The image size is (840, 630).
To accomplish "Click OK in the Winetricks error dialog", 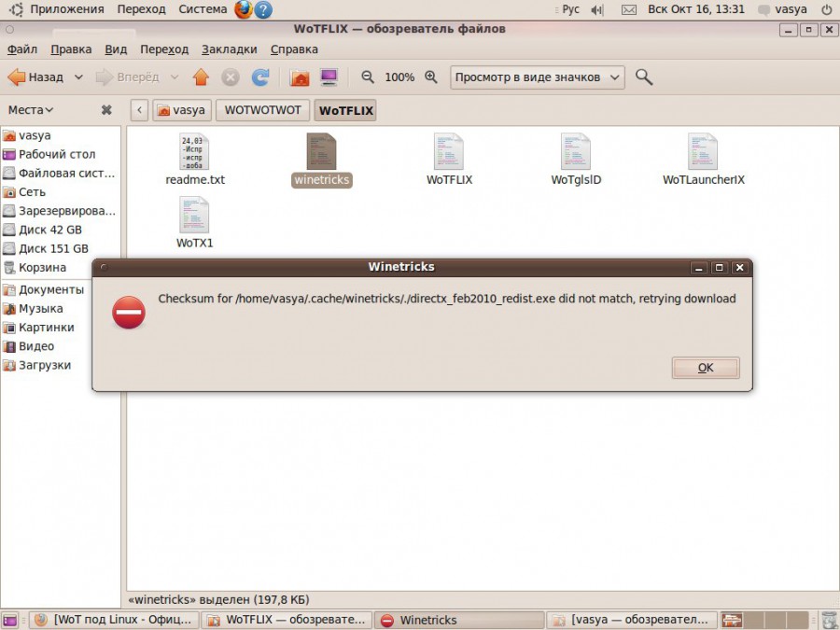I will (706, 368).
